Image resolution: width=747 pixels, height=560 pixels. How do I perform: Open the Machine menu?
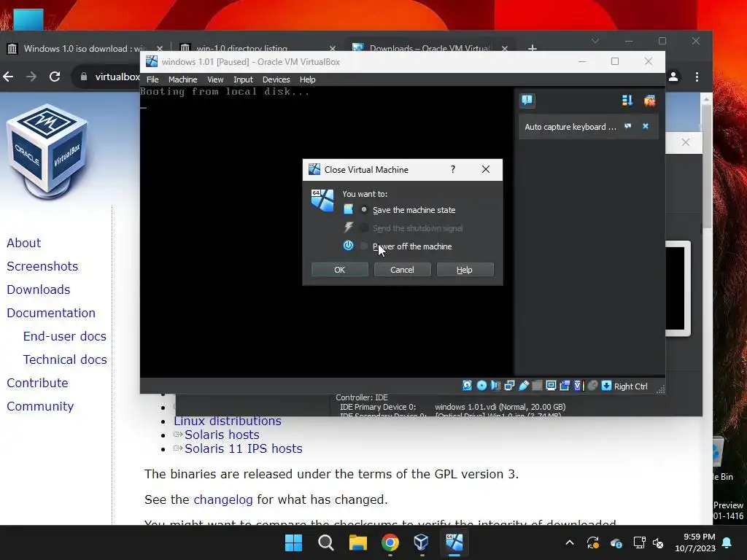182,79
